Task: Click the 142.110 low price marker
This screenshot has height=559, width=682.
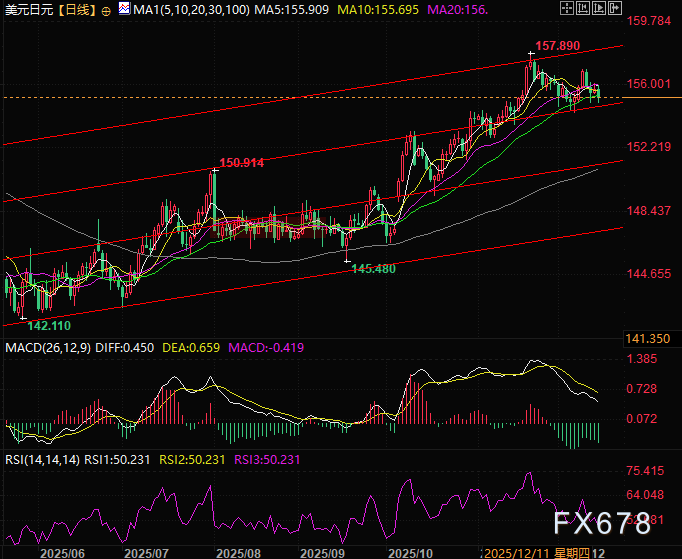Action: pyautogui.click(x=48, y=326)
